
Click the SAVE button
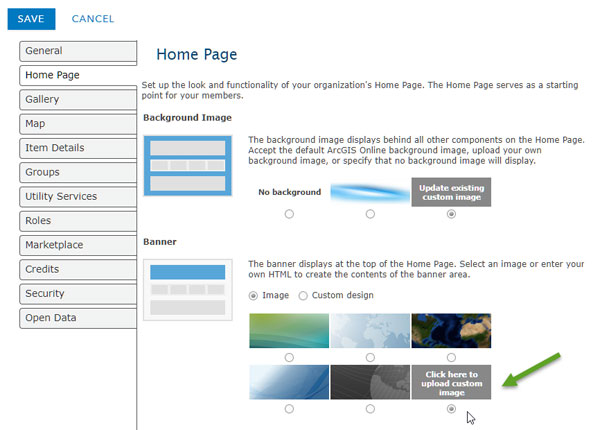[x=31, y=19]
